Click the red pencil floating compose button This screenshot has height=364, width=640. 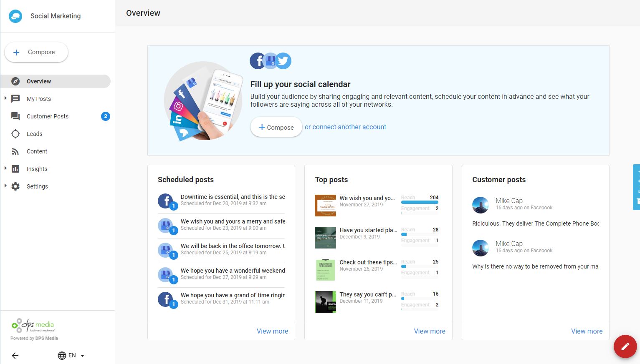tap(625, 346)
